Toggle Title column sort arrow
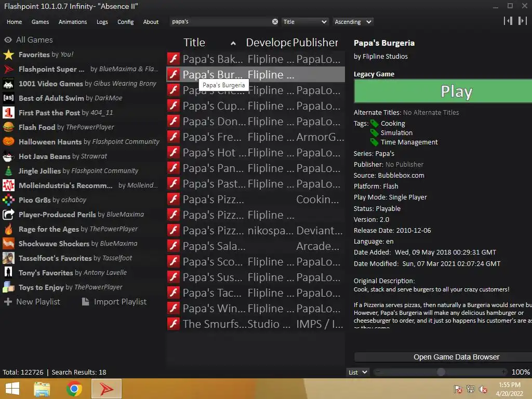Screen dimensions: 532x399 [x=233, y=43]
